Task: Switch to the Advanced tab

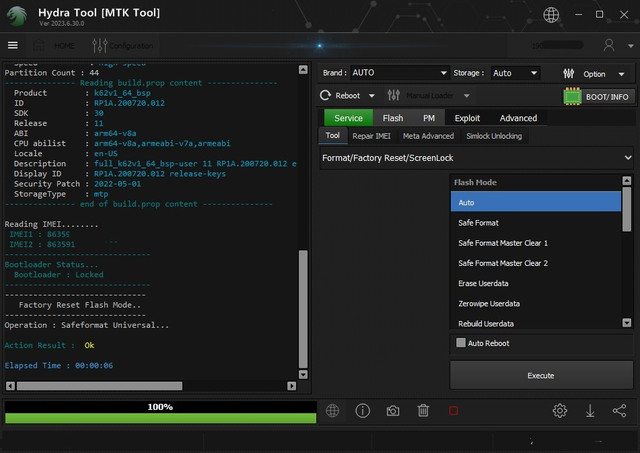Action: pyautogui.click(x=518, y=118)
